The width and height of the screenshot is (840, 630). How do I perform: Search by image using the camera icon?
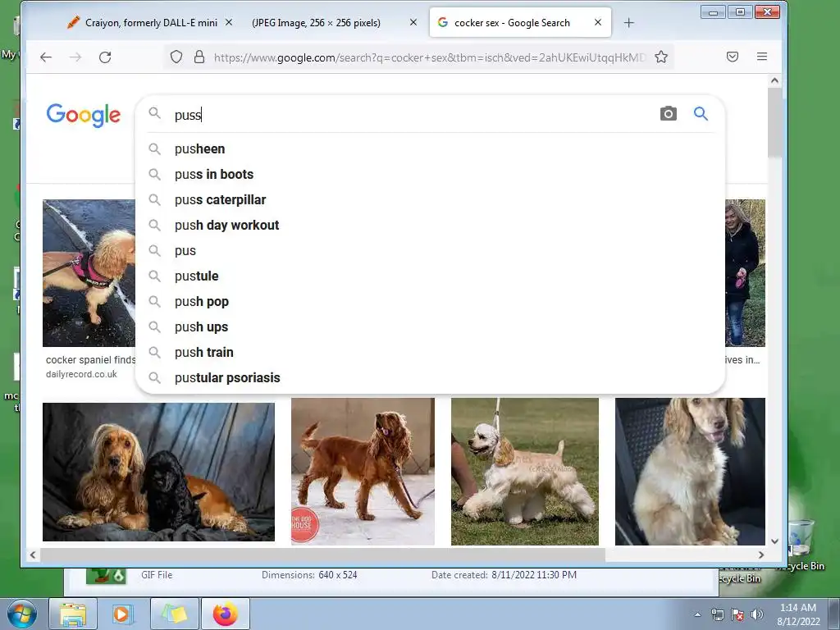pos(668,113)
